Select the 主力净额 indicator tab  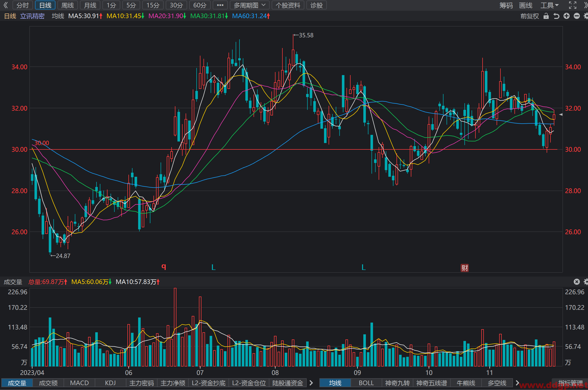coord(173,383)
